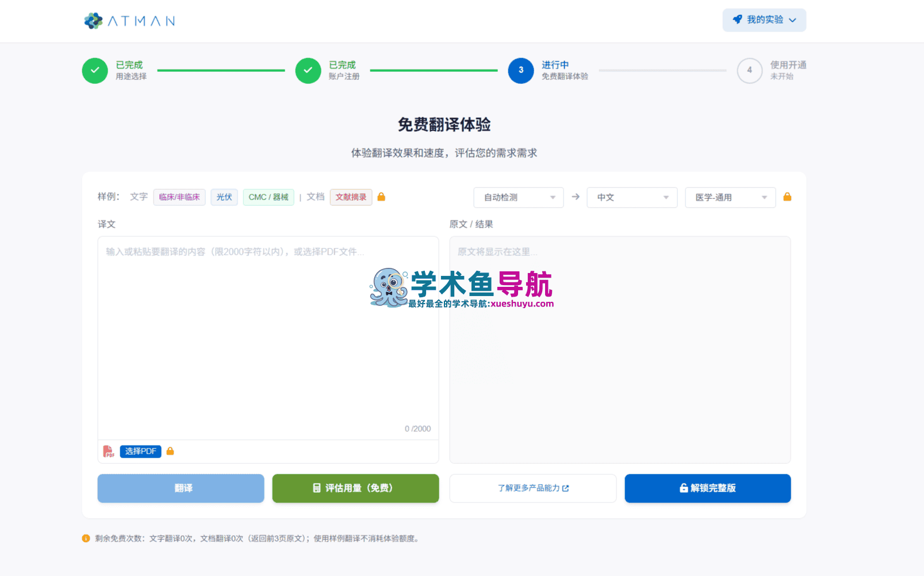Click the red PDF file icon
The width and height of the screenshot is (924, 576).
[x=109, y=451]
